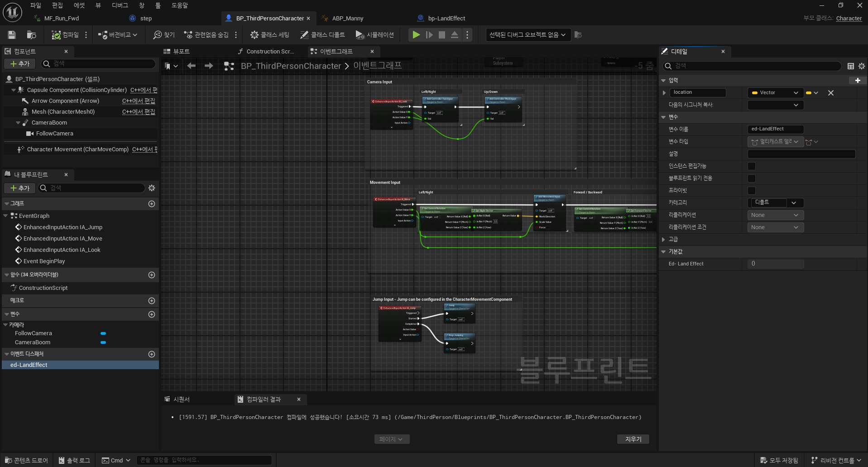Open the copy signature from dropdown
This screenshot has width=868, height=467.
pyautogui.click(x=775, y=105)
